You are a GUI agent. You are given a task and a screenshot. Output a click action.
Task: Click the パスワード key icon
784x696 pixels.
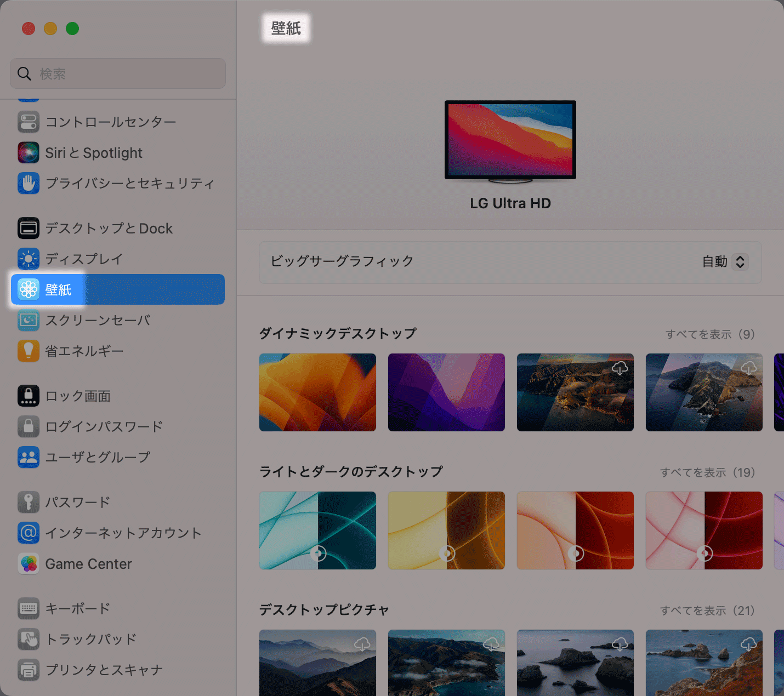pos(29,502)
